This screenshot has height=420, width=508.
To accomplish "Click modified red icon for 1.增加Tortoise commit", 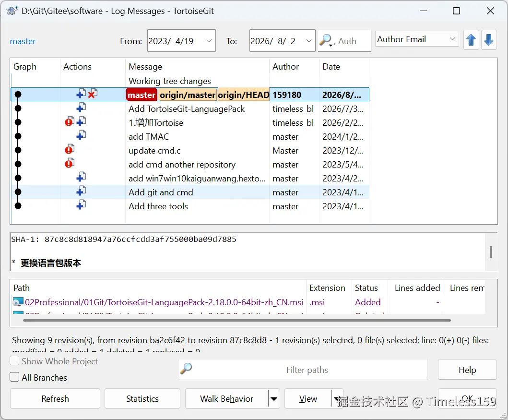I will click(x=70, y=121).
